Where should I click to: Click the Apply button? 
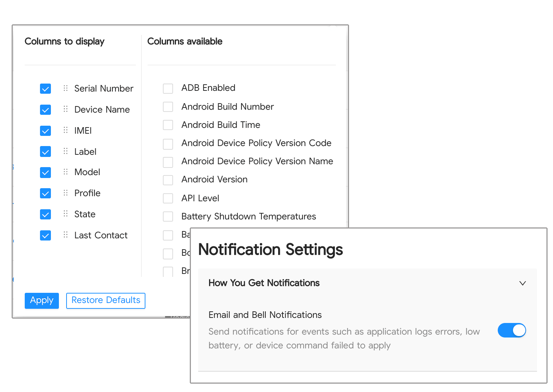(x=41, y=300)
